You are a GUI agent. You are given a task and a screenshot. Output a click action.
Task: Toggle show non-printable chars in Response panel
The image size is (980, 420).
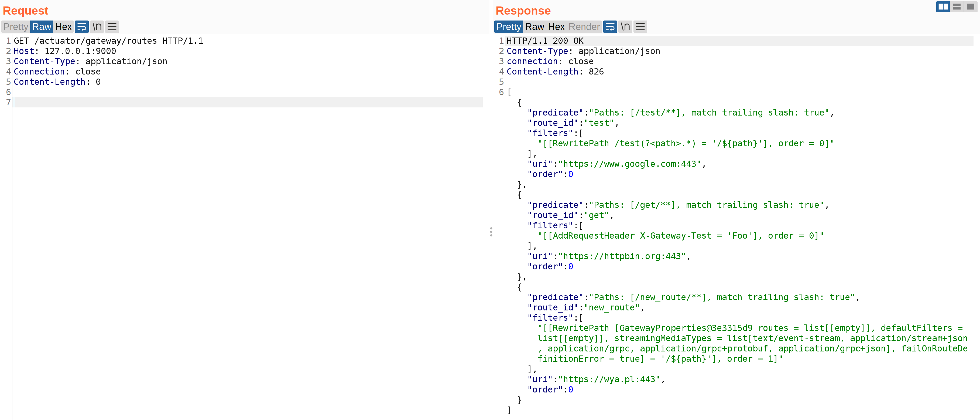(625, 27)
